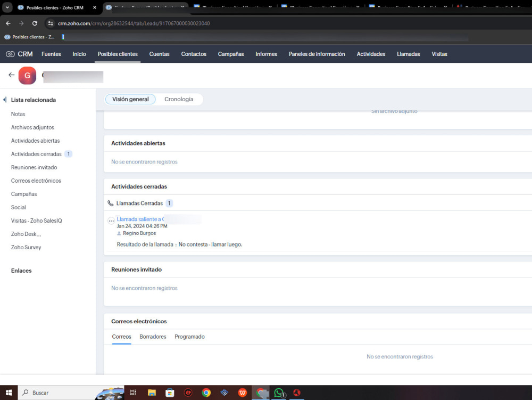Click the browser forward arrow

coord(21,23)
